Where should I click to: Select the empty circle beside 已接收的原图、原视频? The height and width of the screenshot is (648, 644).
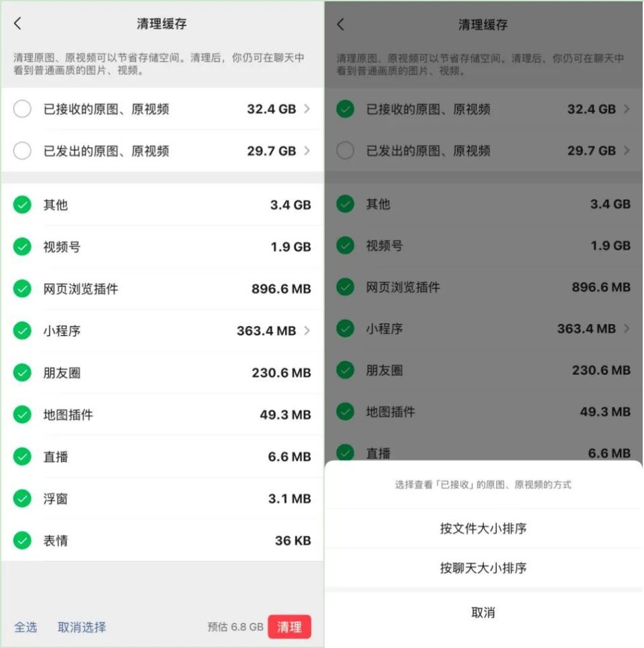(x=22, y=109)
